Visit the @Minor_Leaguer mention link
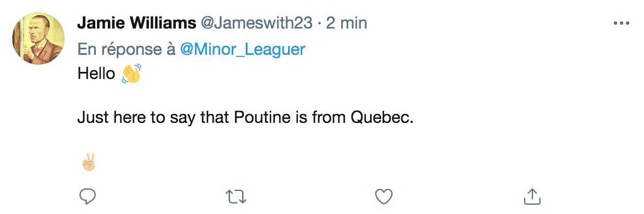The width and height of the screenshot is (644, 214). [x=243, y=50]
